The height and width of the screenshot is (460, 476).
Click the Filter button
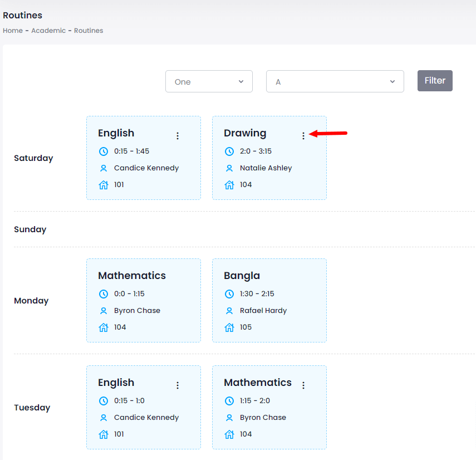pyautogui.click(x=435, y=81)
